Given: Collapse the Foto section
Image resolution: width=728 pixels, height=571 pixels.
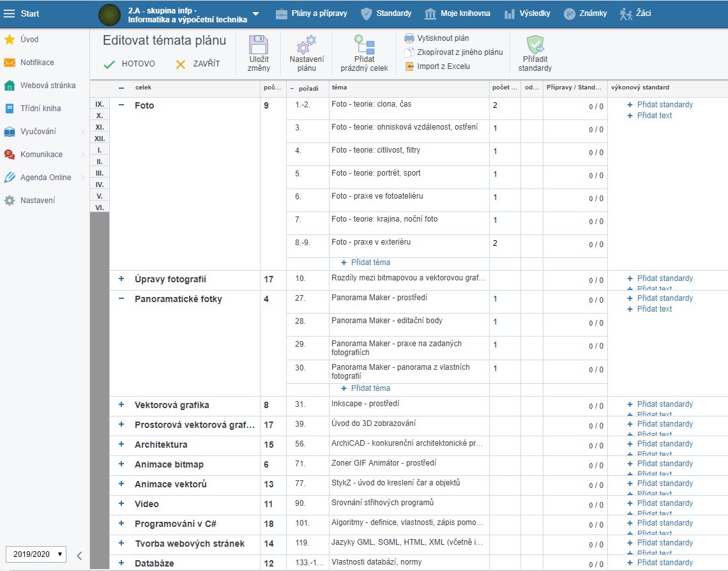Looking at the screenshot, I should tap(121, 105).
